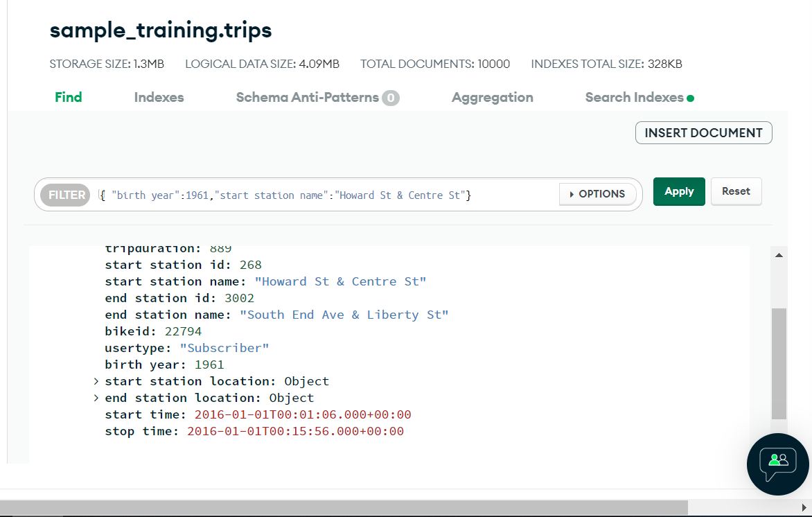Expand the start station location object
Screen dimensions: 812x517
[x=96, y=381]
